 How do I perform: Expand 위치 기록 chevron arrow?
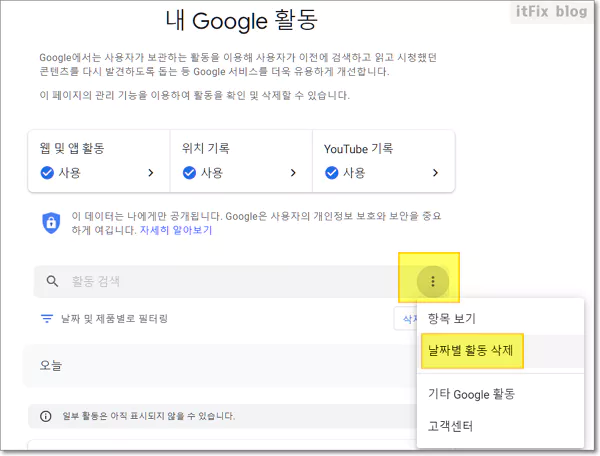tap(293, 173)
